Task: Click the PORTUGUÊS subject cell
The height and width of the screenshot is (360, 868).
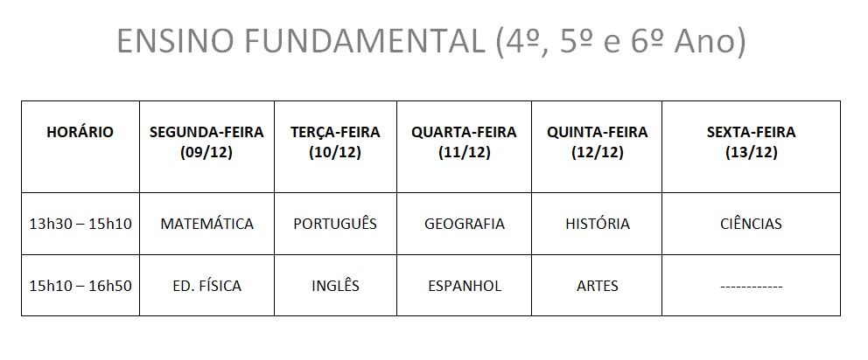Action: (x=335, y=224)
